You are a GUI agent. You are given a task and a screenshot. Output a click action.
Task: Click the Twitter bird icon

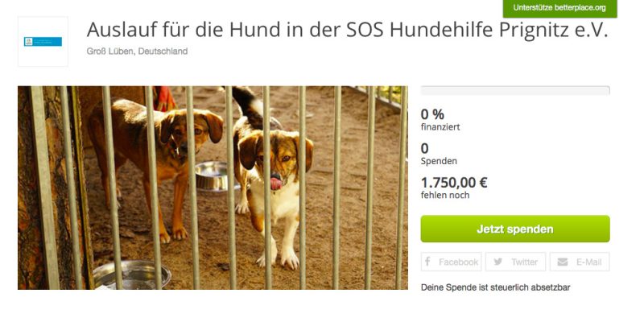[497, 262]
